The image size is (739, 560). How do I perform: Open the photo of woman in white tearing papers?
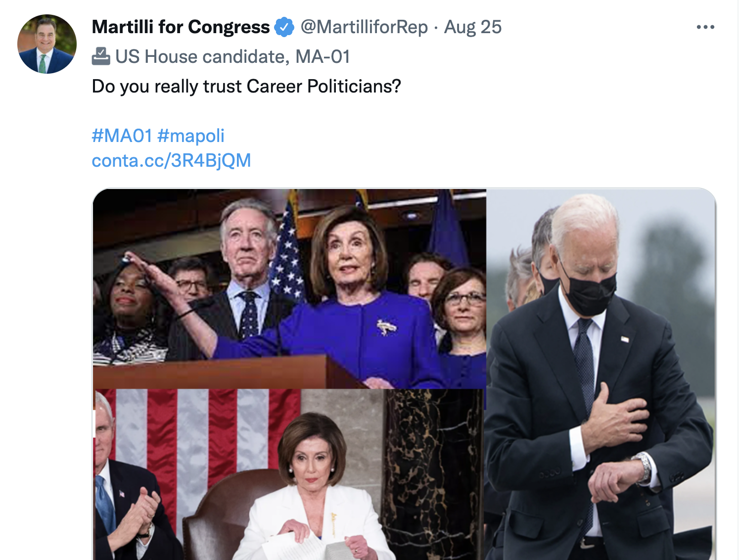tap(288, 475)
